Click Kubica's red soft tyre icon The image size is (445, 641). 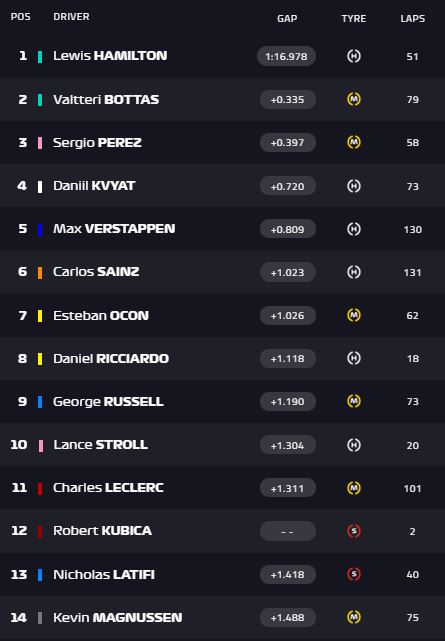coord(354,531)
